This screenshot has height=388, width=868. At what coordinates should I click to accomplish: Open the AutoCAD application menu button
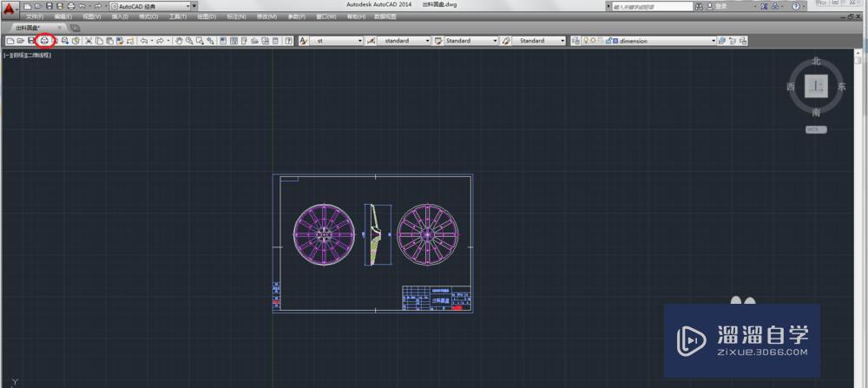[x=10, y=9]
